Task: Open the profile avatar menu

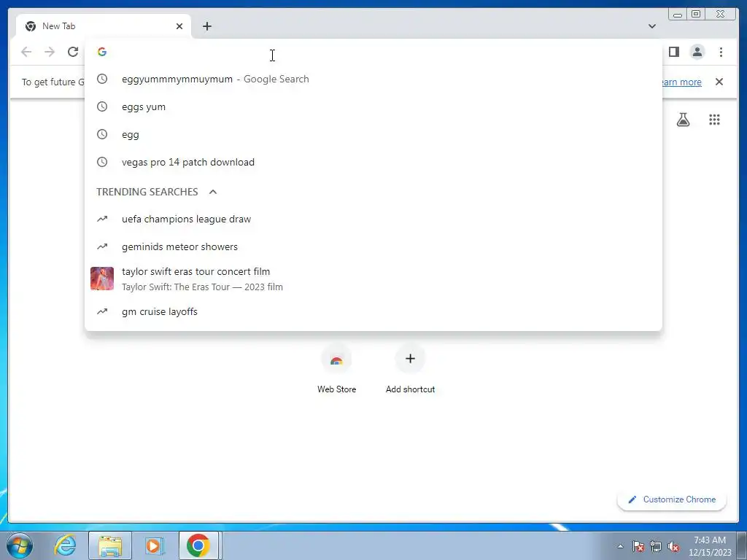Action: tap(697, 52)
